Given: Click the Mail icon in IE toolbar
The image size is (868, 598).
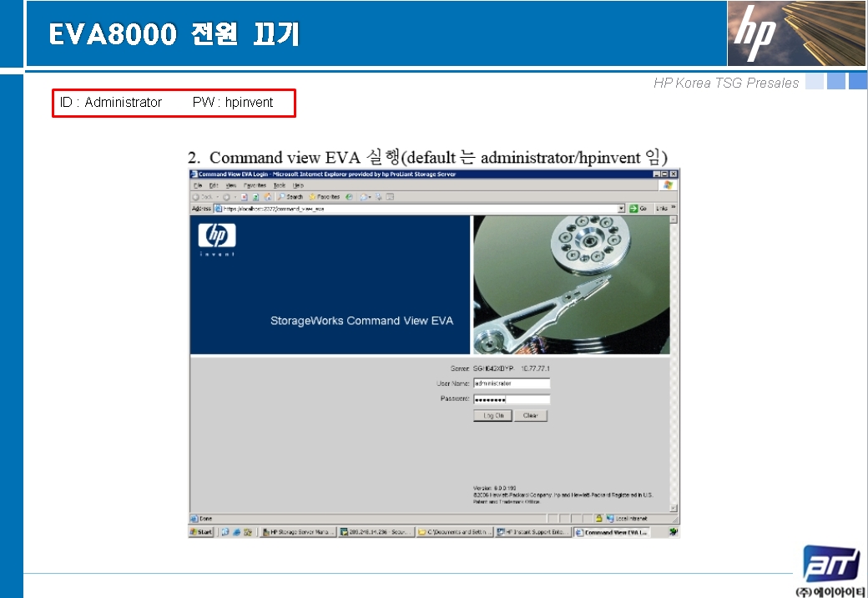Looking at the screenshot, I should coord(363,196).
